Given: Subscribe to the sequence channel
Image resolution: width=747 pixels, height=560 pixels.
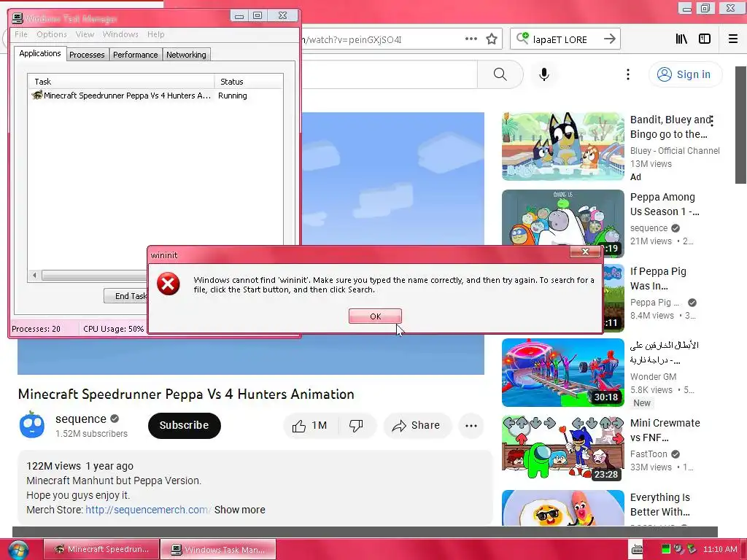Looking at the screenshot, I should [184, 425].
